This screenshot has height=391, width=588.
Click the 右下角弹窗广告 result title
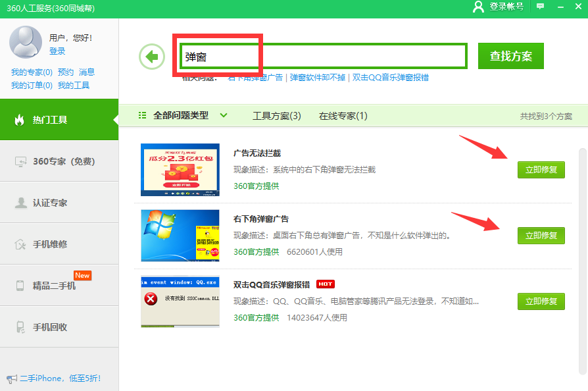coord(261,219)
